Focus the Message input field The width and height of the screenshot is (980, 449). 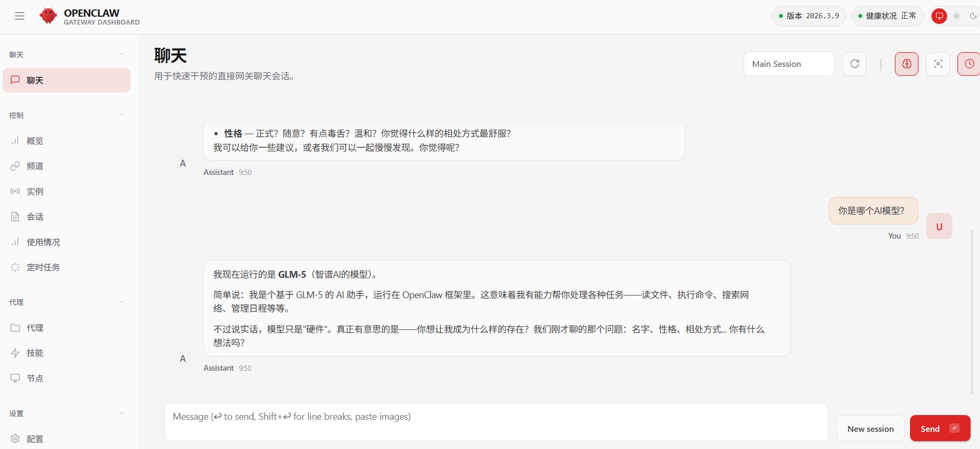click(496, 422)
